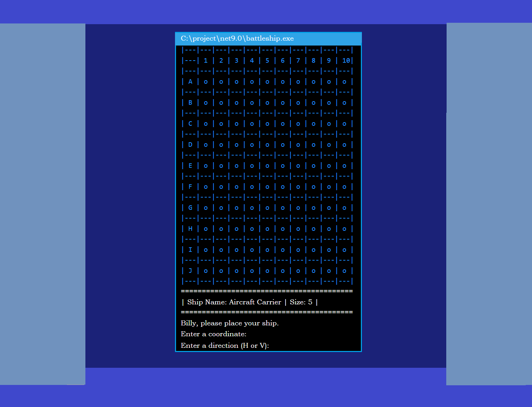
Task: Click the battleship.exe window title bar
Action: (268, 39)
